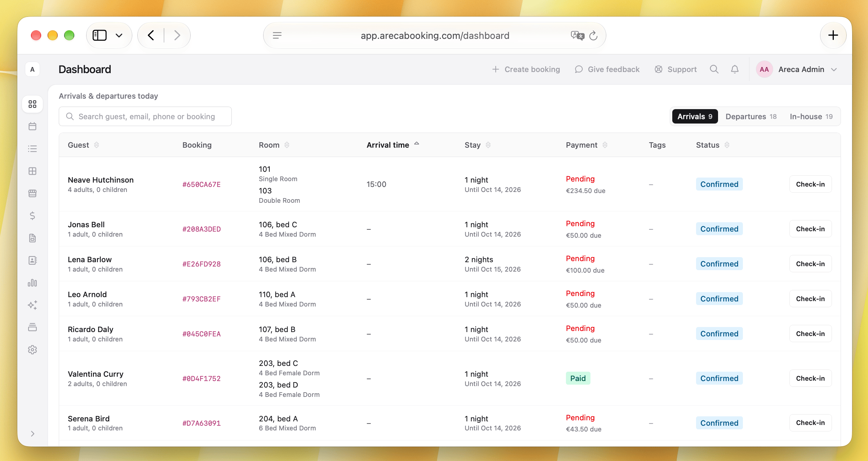Open the browser sidebar layout dropdown arrow
This screenshot has width=868, height=461.
click(x=119, y=35)
